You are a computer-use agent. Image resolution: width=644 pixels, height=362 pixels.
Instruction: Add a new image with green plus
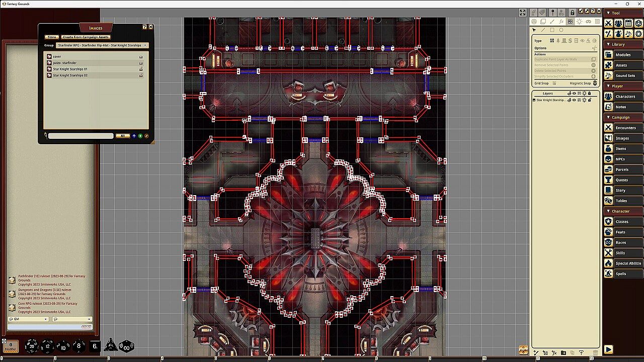tap(140, 136)
